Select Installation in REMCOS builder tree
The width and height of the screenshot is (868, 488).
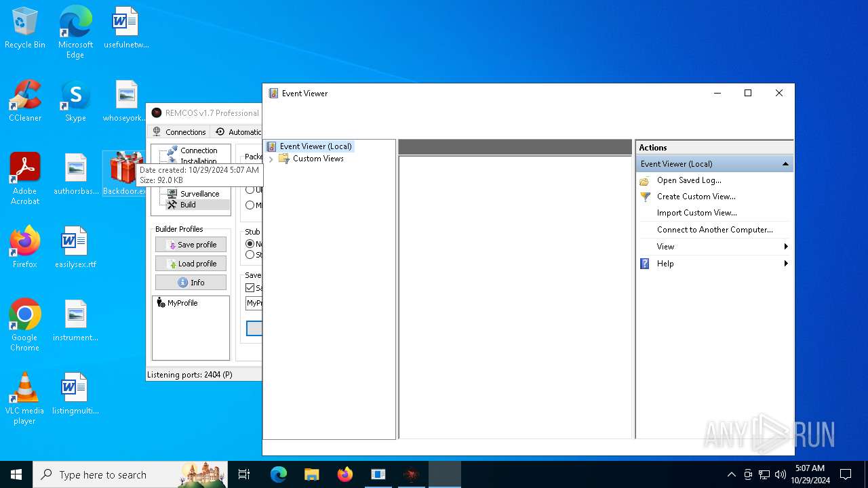[x=199, y=161]
